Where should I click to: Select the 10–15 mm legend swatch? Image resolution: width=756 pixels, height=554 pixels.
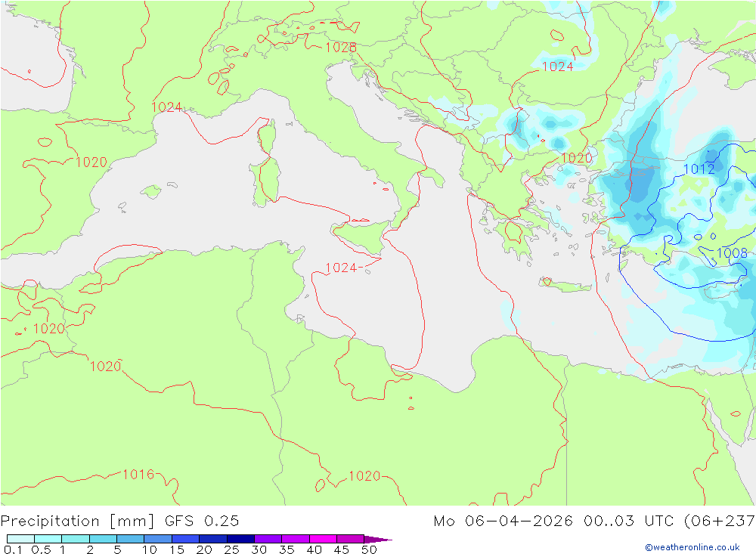click(158, 539)
